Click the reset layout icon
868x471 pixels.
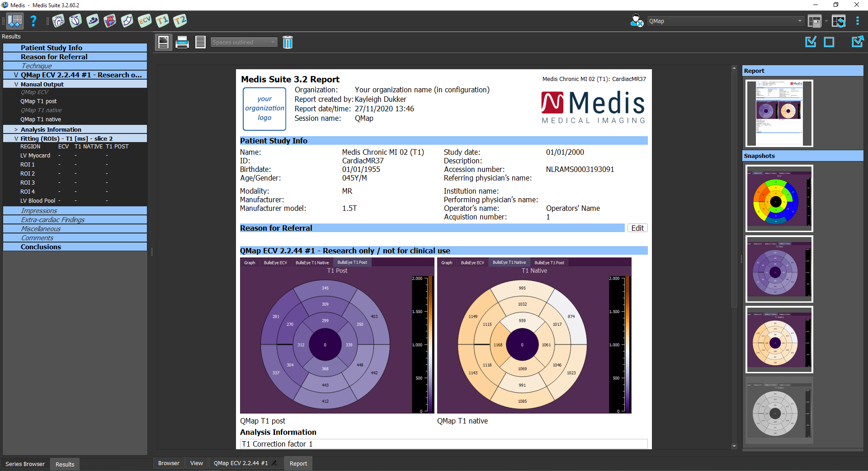point(839,21)
